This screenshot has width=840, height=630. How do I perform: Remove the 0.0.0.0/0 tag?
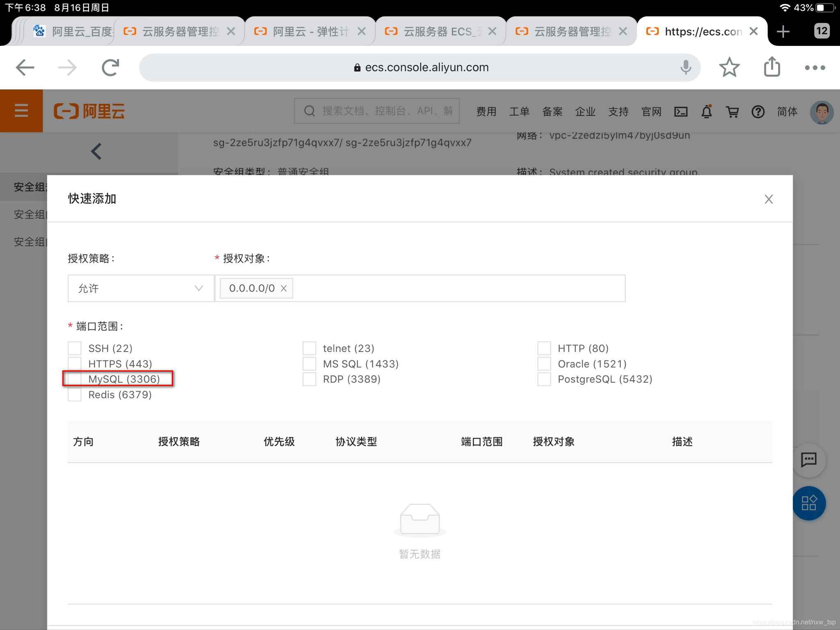[x=283, y=288]
